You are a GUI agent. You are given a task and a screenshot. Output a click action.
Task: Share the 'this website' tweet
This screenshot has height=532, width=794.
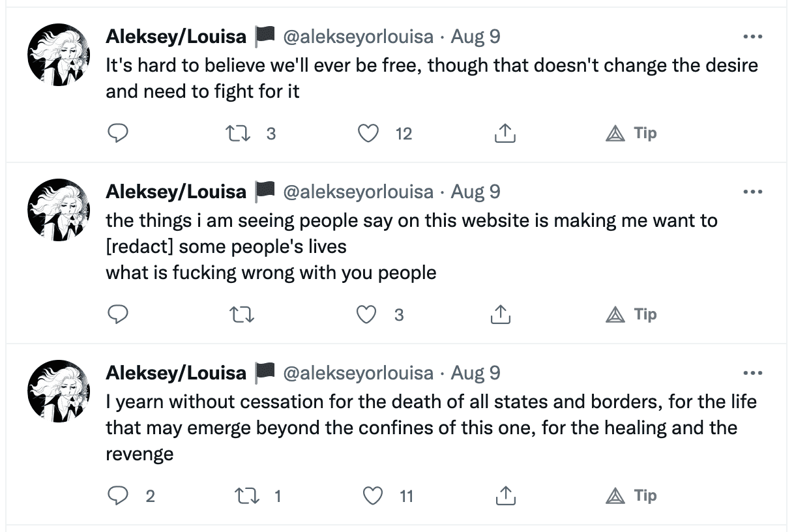coord(500,315)
